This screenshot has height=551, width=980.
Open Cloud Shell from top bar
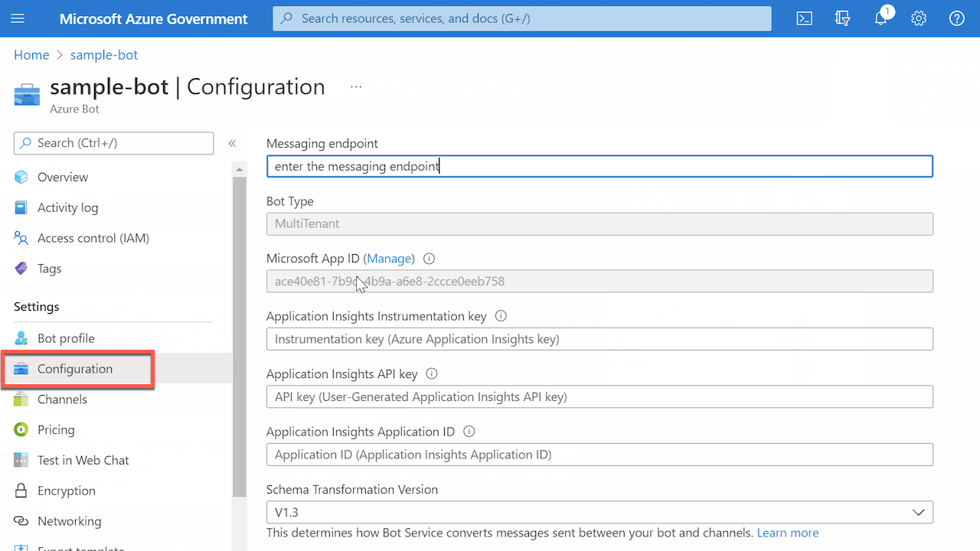tap(804, 18)
